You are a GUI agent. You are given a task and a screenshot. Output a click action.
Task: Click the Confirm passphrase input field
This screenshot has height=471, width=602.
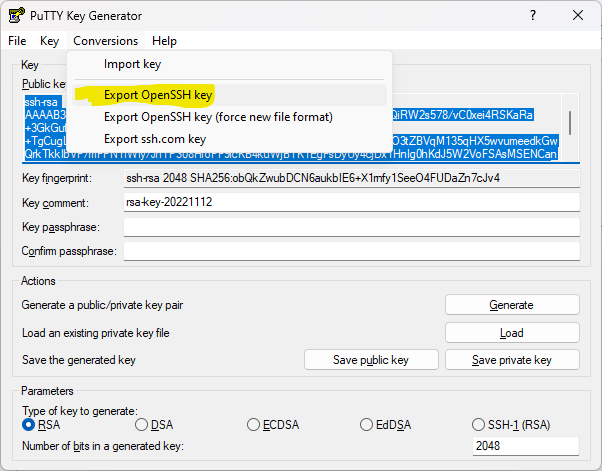352,251
